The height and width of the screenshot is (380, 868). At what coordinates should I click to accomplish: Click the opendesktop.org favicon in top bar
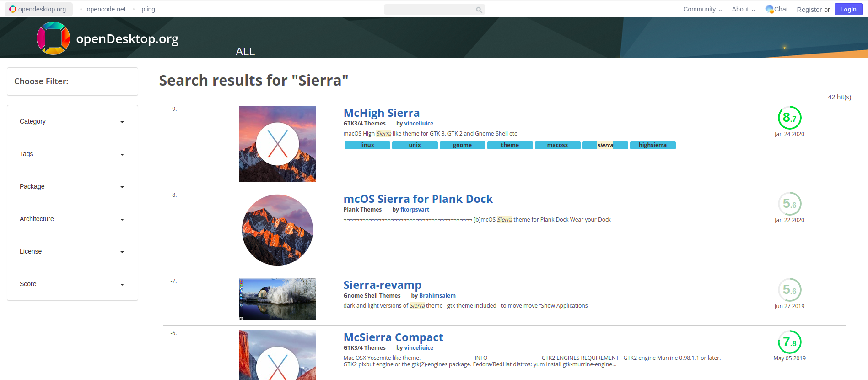click(x=13, y=9)
